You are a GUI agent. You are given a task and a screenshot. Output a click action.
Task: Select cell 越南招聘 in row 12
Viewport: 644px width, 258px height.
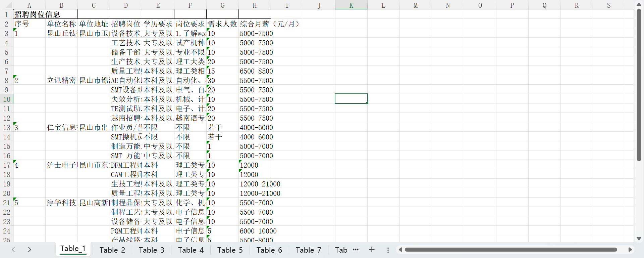(x=126, y=118)
